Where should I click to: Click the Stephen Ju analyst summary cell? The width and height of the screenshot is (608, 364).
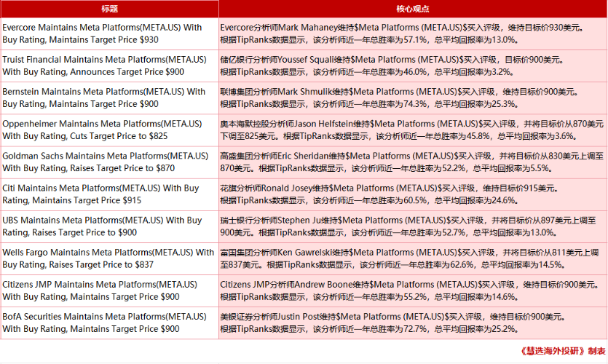tap(413, 227)
